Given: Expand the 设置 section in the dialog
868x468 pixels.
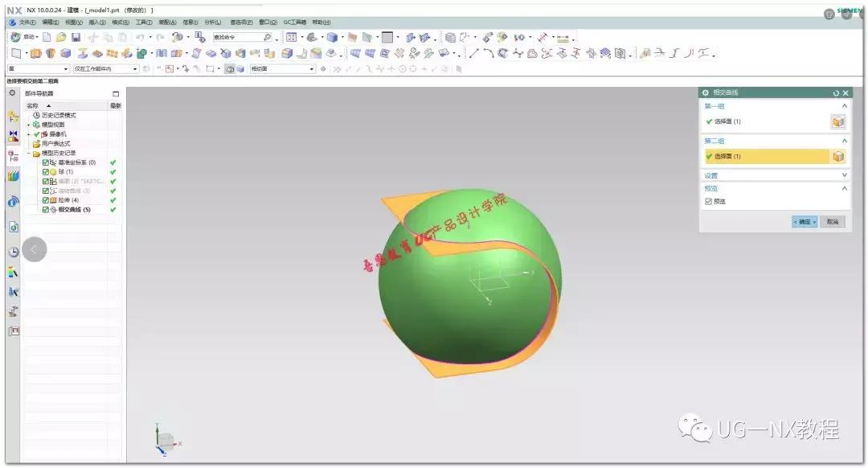Looking at the screenshot, I should pyautogui.click(x=844, y=175).
